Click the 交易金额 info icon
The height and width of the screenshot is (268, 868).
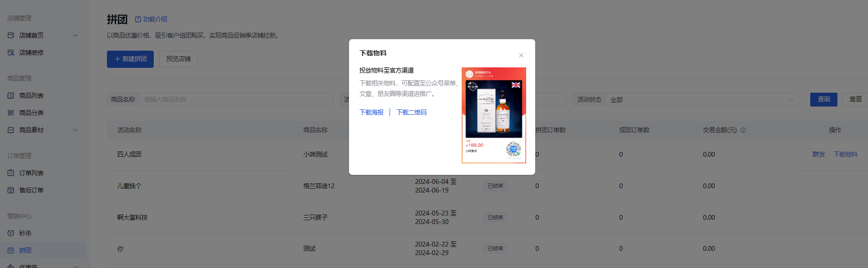click(x=743, y=130)
